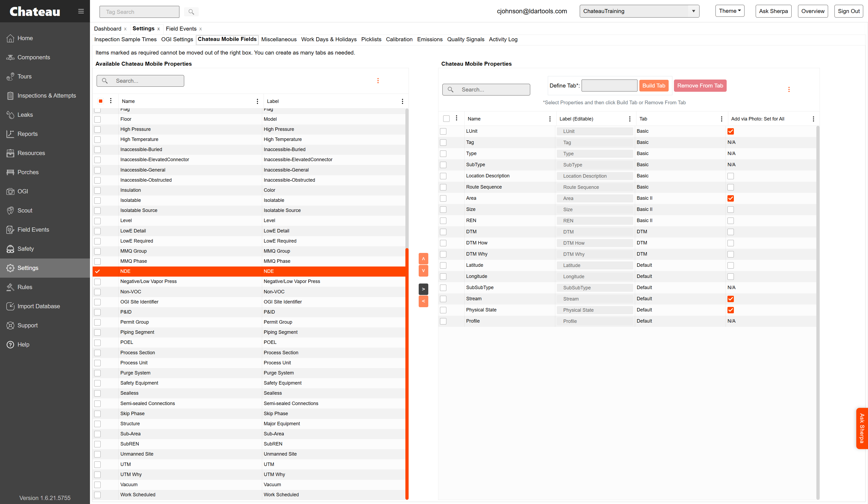Click the Build Tab button
This screenshot has width=868, height=504.
pos(653,86)
